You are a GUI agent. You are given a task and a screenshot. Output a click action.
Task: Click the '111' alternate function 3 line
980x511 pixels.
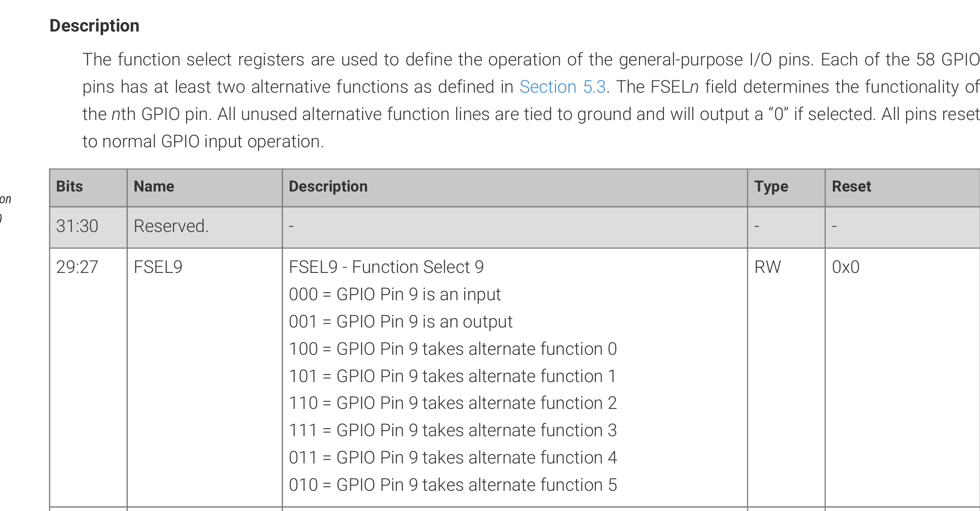pyautogui.click(x=452, y=431)
